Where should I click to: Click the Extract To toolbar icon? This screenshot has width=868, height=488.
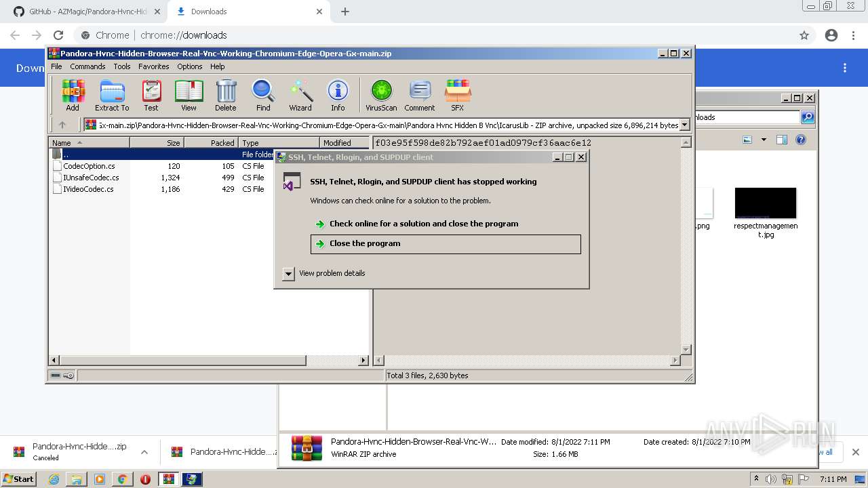coord(112,96)
